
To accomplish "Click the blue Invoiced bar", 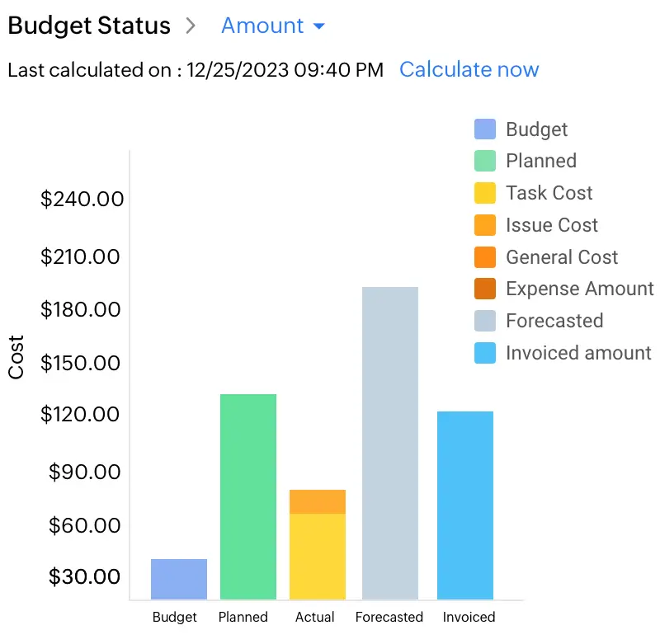I will pos(465,505).
